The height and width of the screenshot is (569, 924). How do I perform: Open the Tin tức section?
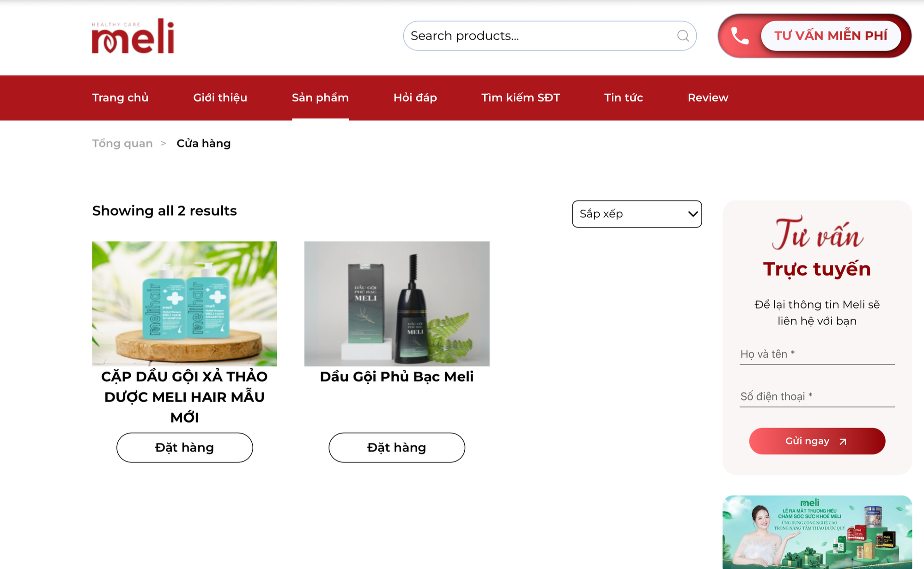[623, 97]
